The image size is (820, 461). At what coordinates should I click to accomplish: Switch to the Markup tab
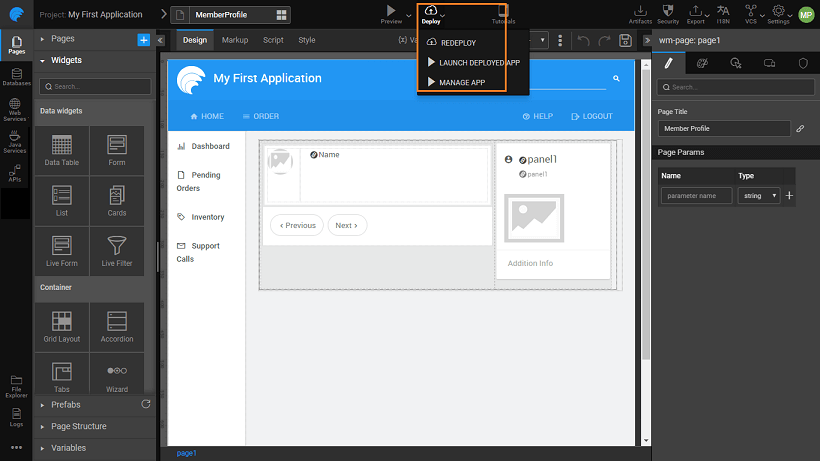point(235,40)
